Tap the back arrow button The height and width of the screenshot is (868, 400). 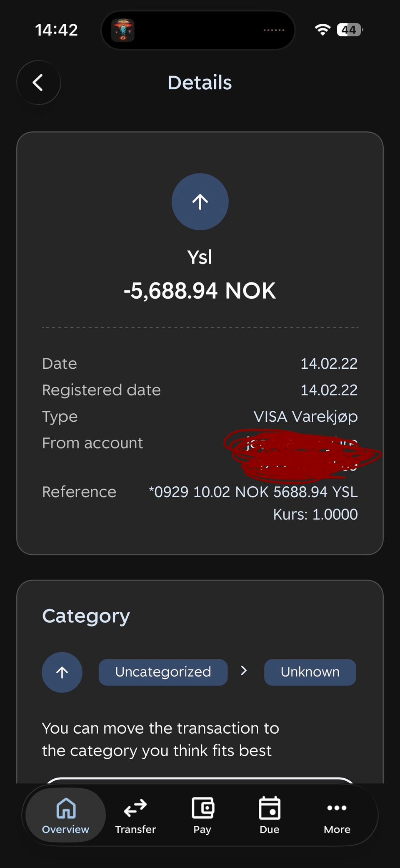coord(38,83)
